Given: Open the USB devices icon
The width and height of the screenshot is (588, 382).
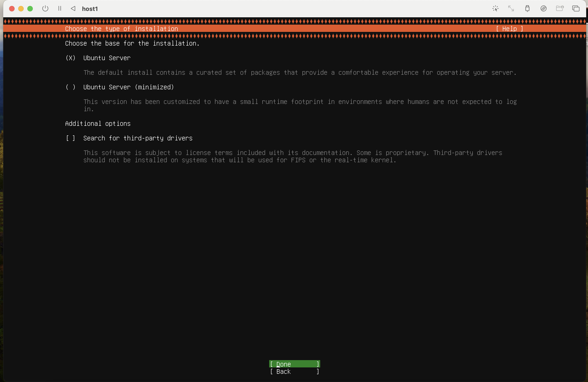Looking at the screenshot, I should pyautogui.click(x=527, y=9).
